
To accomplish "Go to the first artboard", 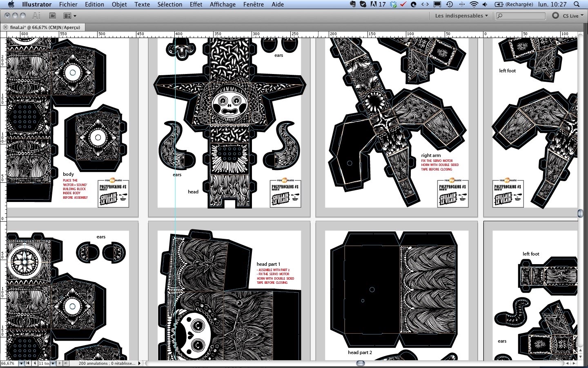I will point(28,363).
